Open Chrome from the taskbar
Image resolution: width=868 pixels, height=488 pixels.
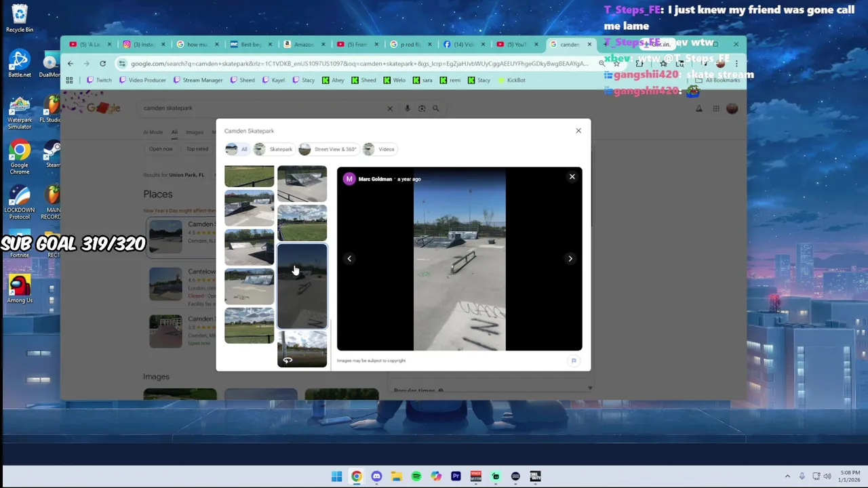(356, 476)
